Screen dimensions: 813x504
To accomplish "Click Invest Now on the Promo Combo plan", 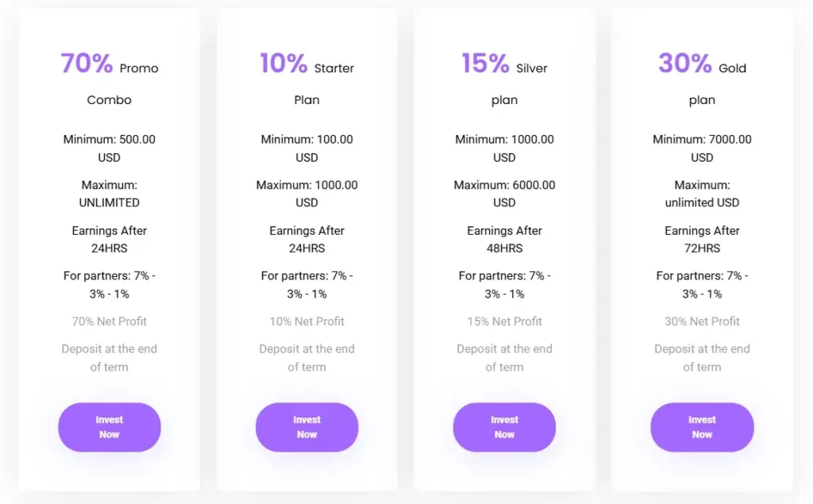I will [x=110, y=427].
